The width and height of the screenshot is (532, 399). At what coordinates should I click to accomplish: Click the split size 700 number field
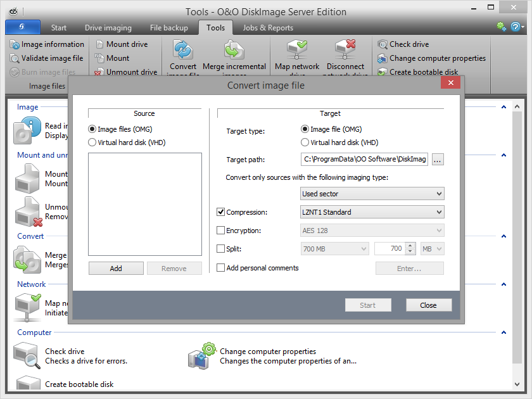coord(390,249)
